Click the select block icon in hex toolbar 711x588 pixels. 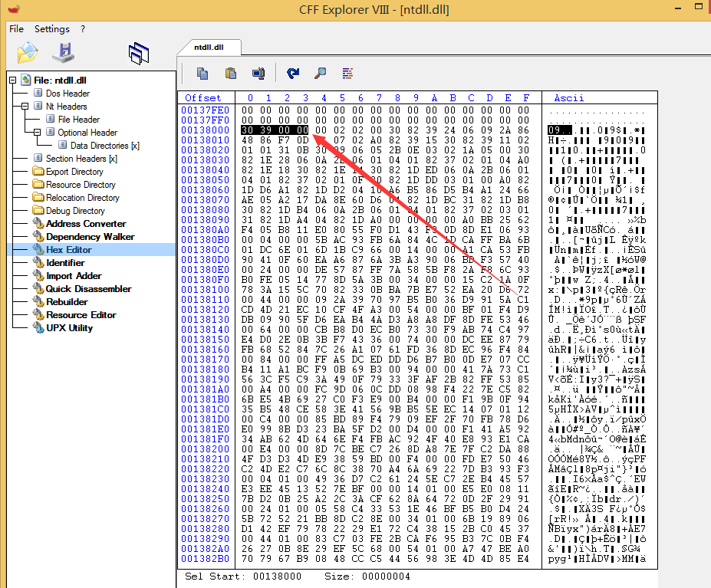258,73
